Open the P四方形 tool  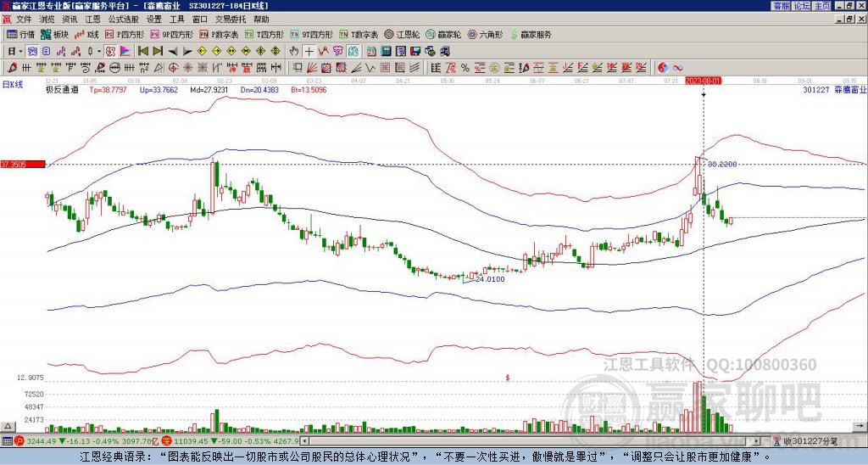124,34
